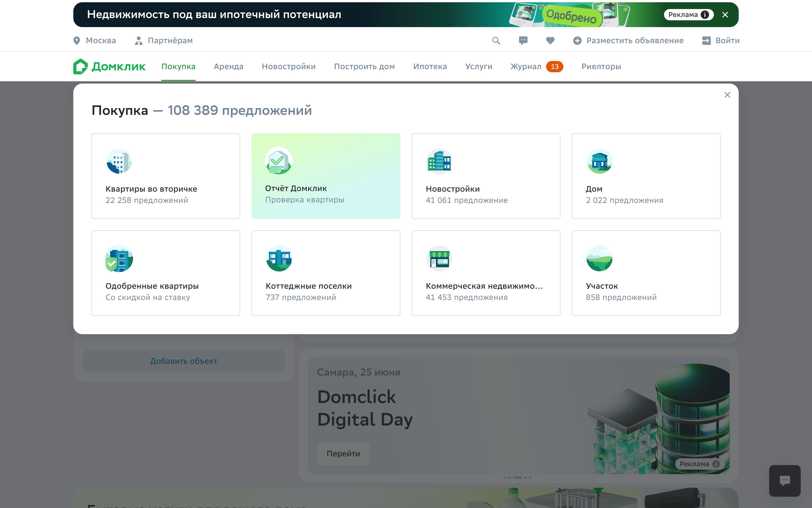Click Добавить объект button
The height and width of the screenshot is (508, 812).
point(184,361)
